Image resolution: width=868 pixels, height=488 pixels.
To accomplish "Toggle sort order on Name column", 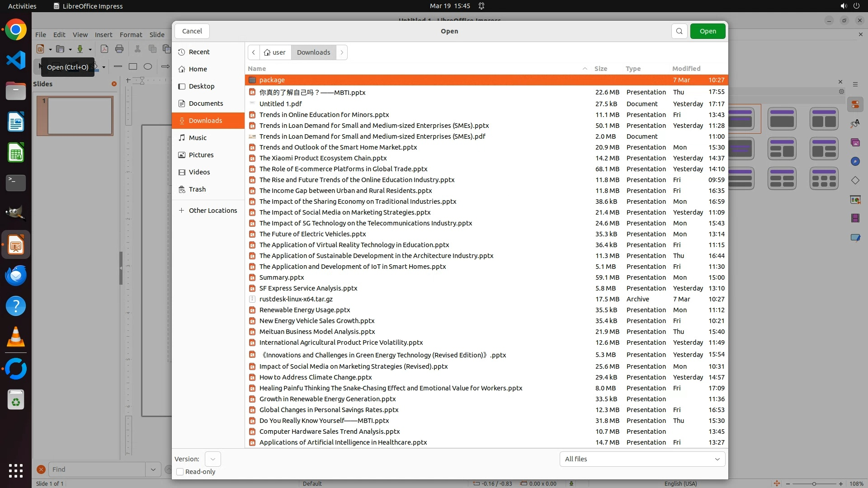I will [257, 69].
